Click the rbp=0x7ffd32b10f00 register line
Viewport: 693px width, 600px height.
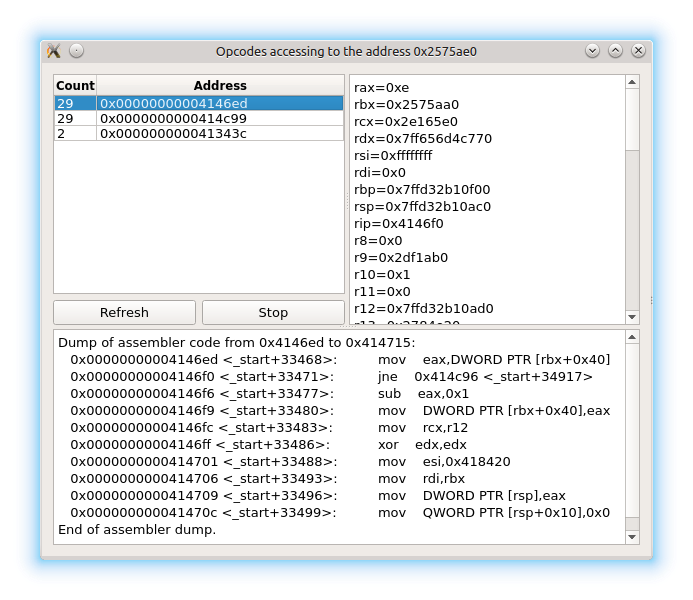[422, 190]
